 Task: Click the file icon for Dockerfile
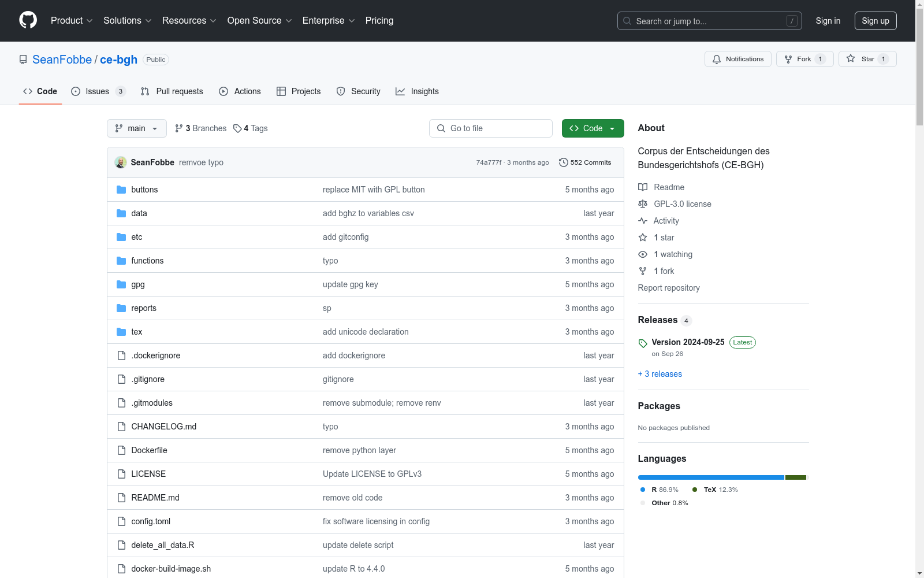[121, 450]
